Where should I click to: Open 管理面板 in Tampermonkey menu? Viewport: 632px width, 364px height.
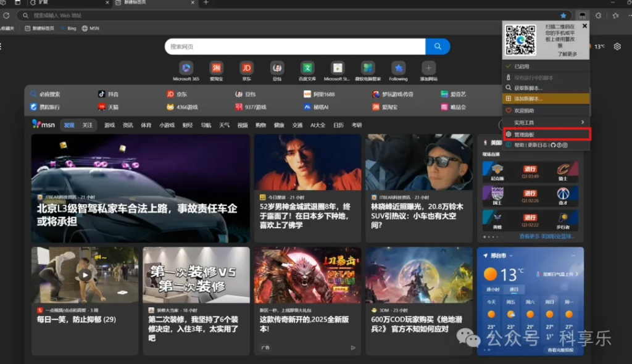pos(547,134)
